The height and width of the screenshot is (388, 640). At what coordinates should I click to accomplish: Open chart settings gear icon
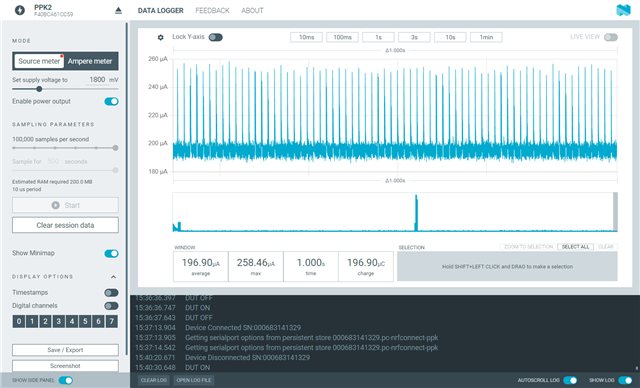(x=160, y=37)
